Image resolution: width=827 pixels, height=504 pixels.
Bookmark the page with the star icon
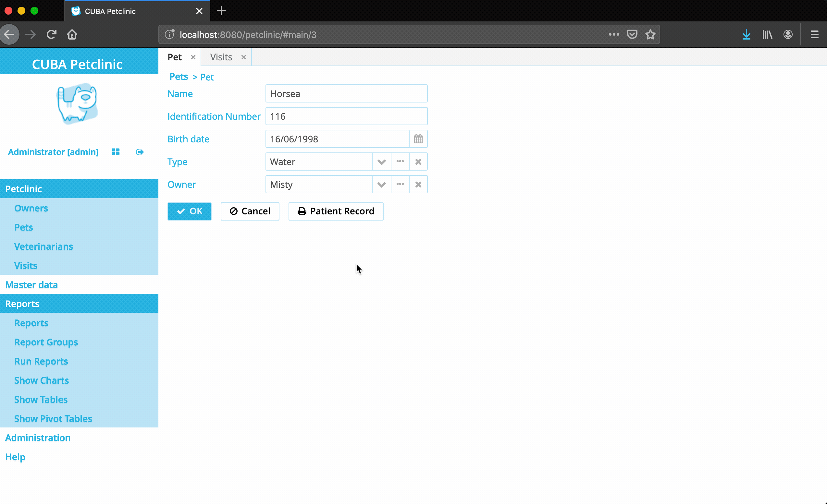tap(650, 34)
